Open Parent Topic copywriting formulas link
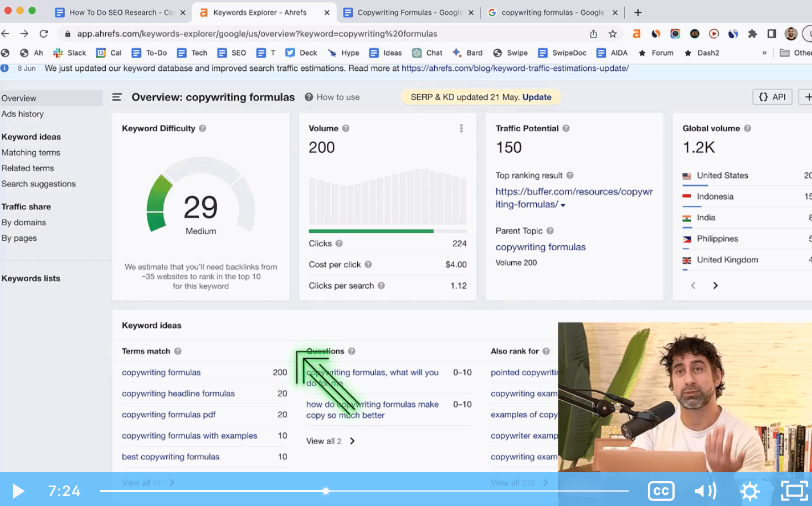The image size is (812, 506). point(541,247)
